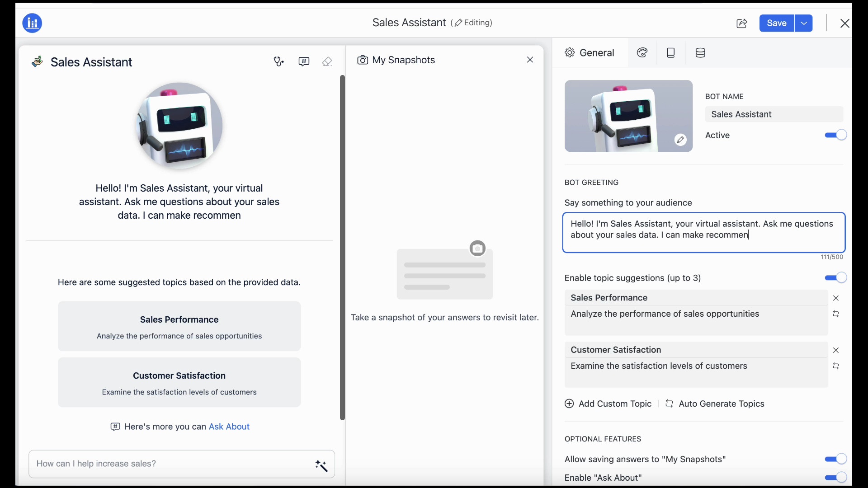The height and width of the screenshot is (488, 868).
Task: Open the camera icon next to My Snapshots
Action: pyautogui.click(x=363, y=60)
